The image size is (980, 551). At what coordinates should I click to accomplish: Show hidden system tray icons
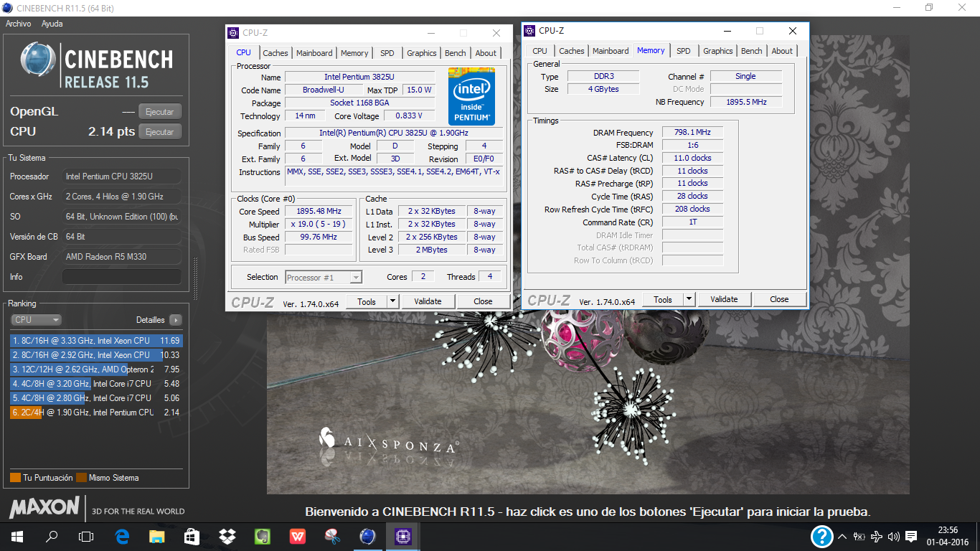[x=842, y=536]
